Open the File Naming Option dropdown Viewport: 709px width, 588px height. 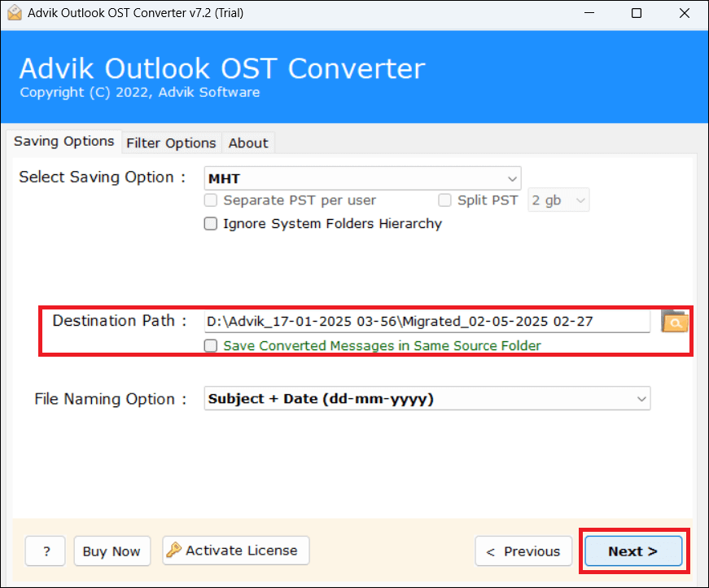coord(427,398)
